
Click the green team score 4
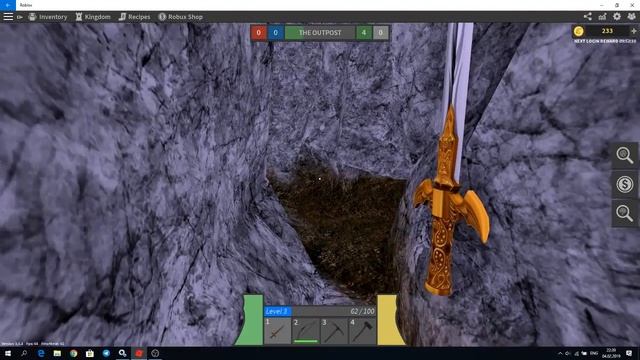click(364, 33)
